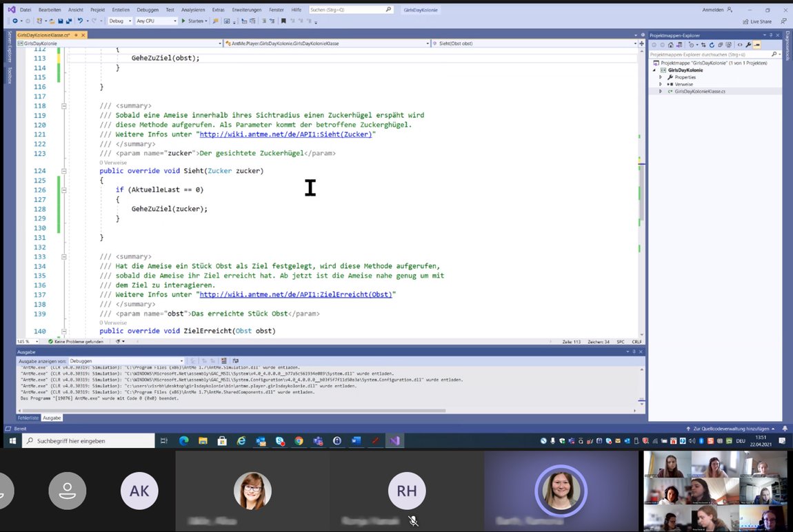
Task: Open Microsoft Word from the taskbar
Action: 356,441
